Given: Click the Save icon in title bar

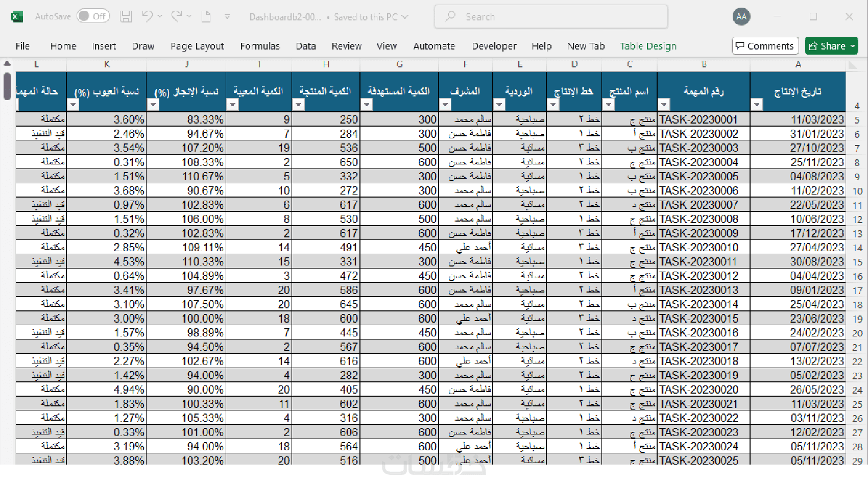Looking at the screenshot, I should click(126, 17).
